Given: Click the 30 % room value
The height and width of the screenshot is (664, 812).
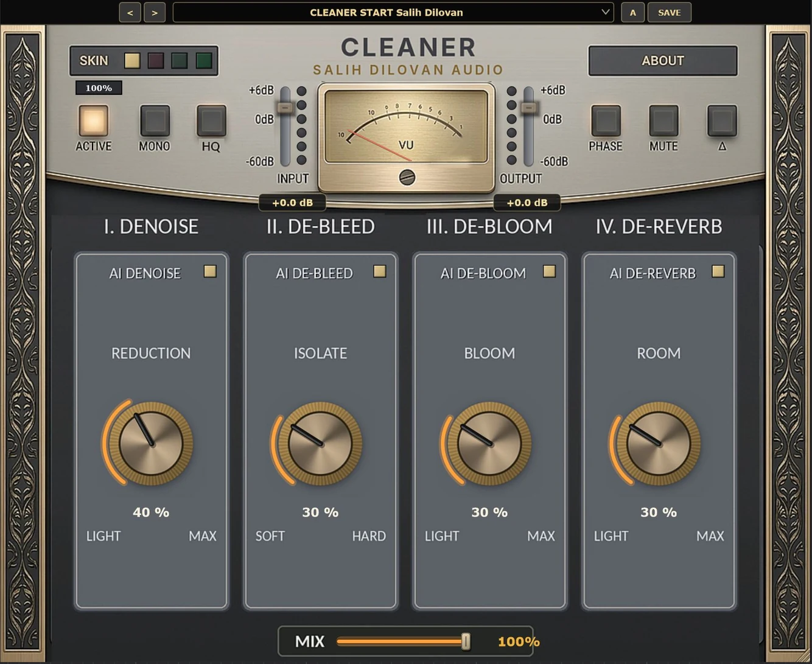Looking at the screenshot, I should pyautogui.click(x=659, y=512).
